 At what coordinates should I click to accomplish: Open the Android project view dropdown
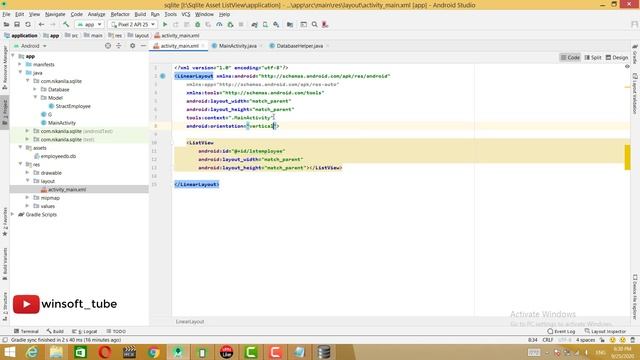coord(30,46)
